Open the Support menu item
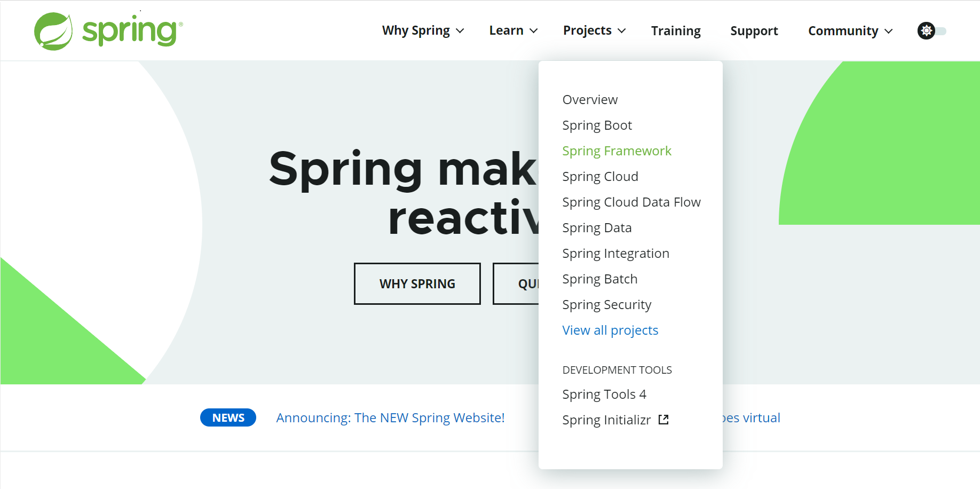 [x=754, y=30]
